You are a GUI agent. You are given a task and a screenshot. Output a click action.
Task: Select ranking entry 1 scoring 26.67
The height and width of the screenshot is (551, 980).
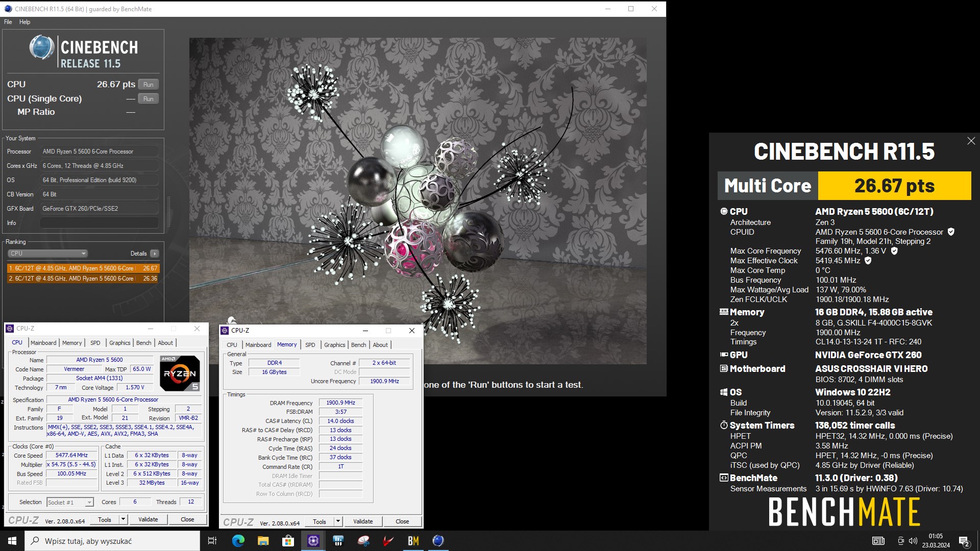(x=83, y=268)
